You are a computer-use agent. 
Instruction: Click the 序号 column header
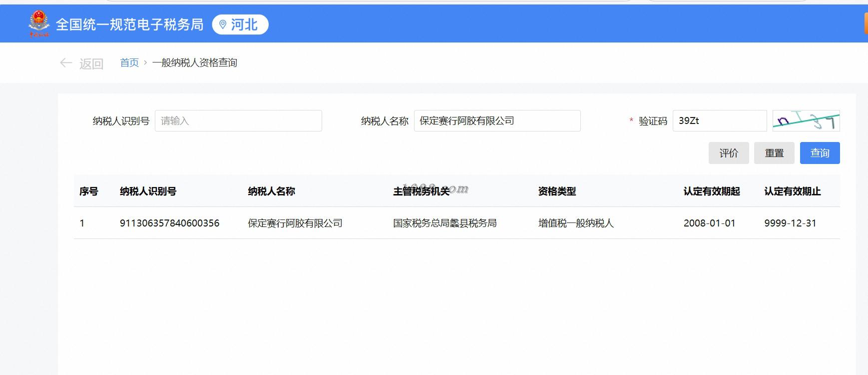tap(89, 191)
